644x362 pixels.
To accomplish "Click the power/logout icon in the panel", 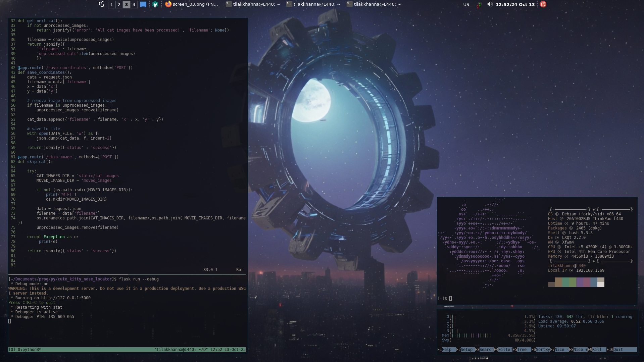I will coord(543,4).
